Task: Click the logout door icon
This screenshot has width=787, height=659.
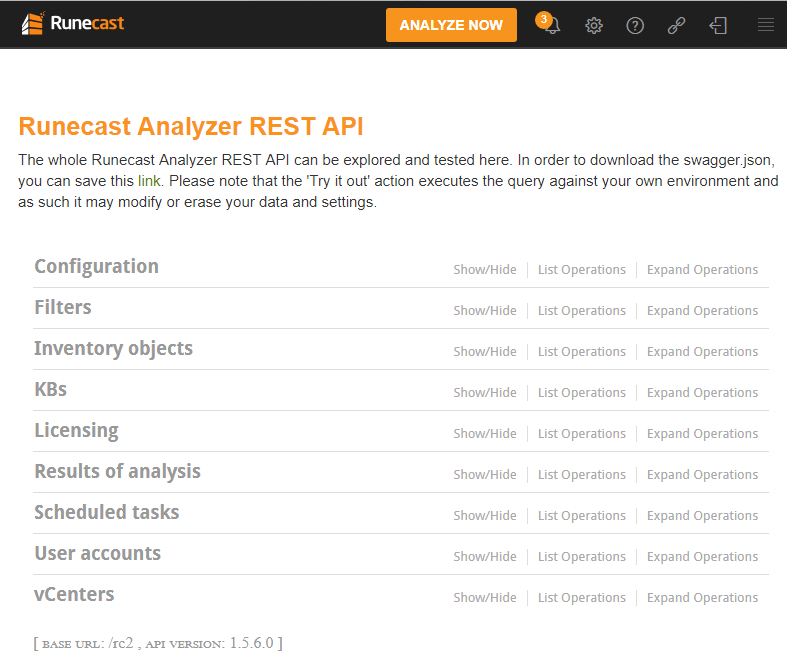Action: pos(718,26)
